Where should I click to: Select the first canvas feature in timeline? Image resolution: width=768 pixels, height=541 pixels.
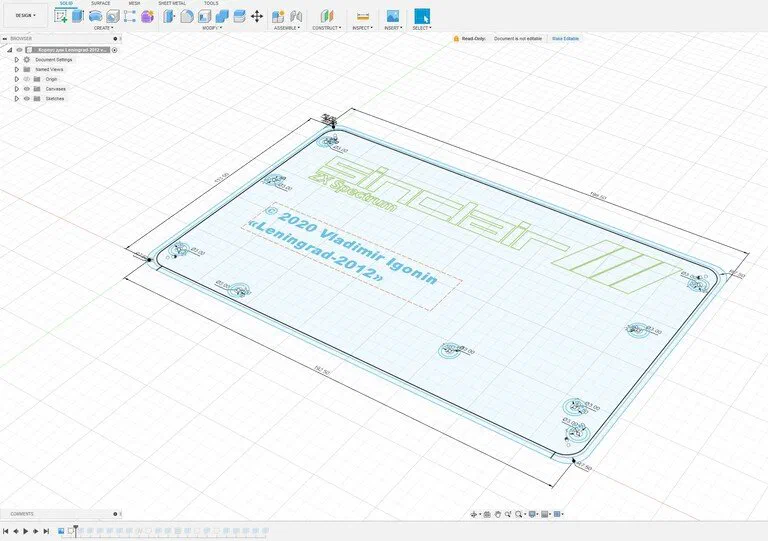click(x=61, y=531)
